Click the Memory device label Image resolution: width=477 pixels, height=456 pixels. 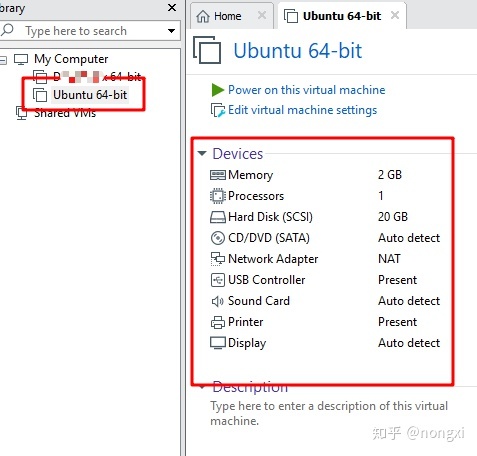[x=251, y=175]
